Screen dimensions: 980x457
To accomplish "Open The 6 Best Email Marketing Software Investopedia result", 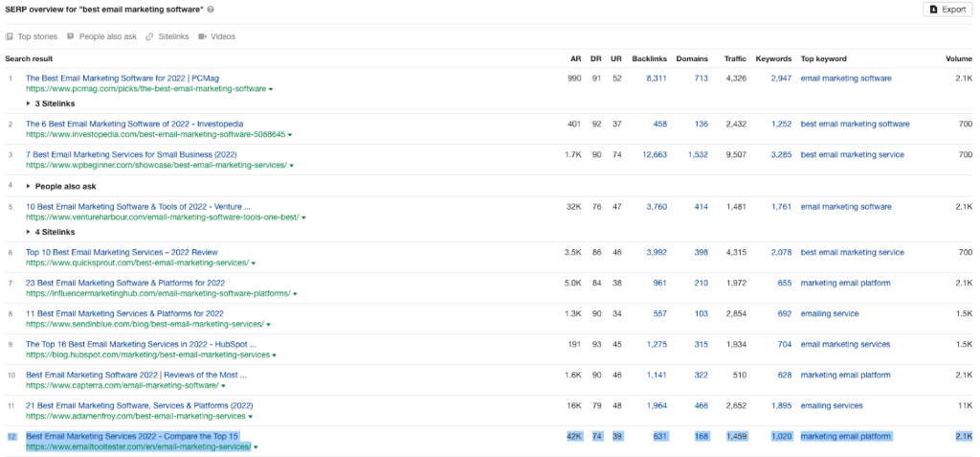I will coord(134,124).
